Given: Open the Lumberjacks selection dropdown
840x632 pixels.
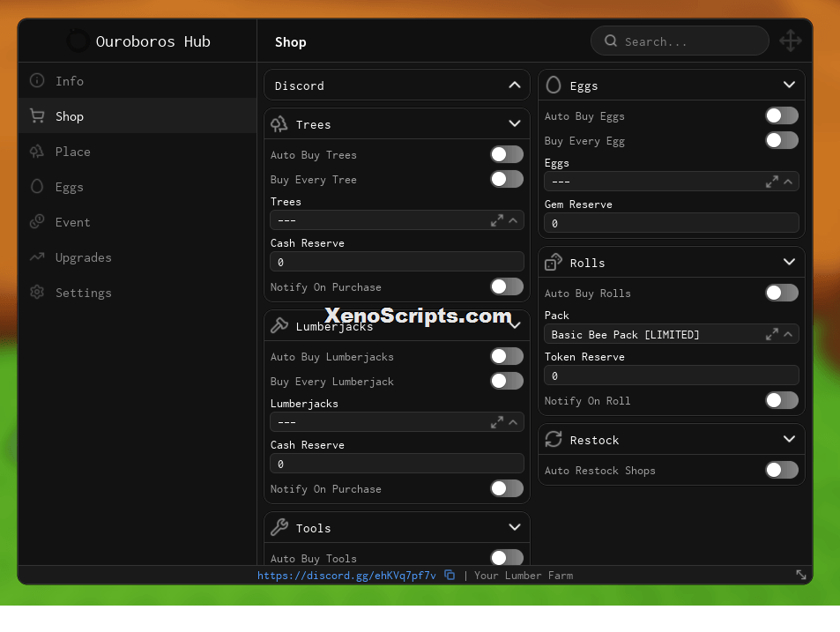Looking at the screenshot, I should [397, 422].
